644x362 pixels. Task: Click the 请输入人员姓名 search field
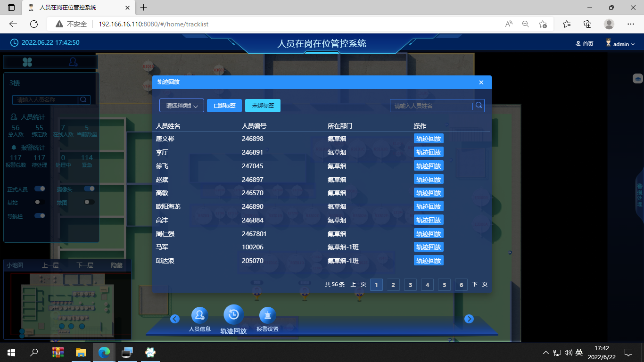[431, 106]
